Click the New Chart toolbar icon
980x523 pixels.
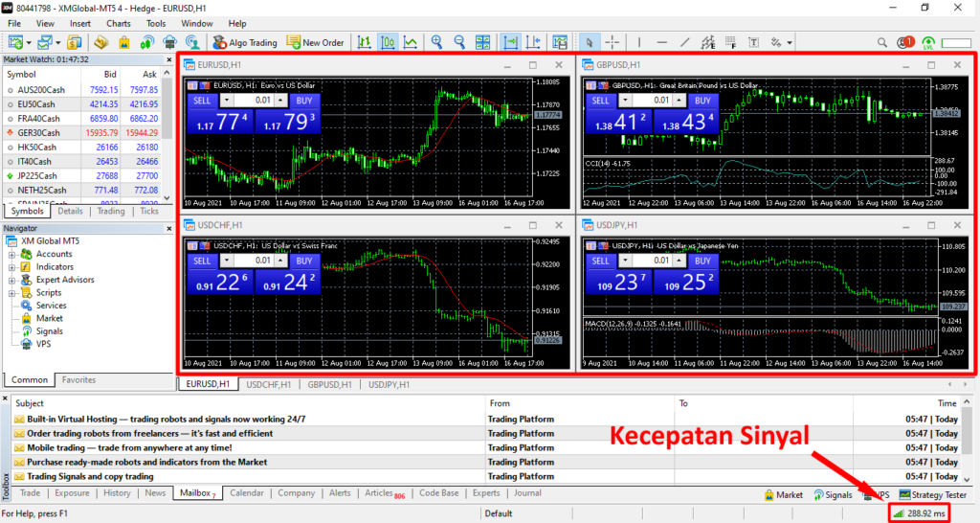[x=15, y=42]
